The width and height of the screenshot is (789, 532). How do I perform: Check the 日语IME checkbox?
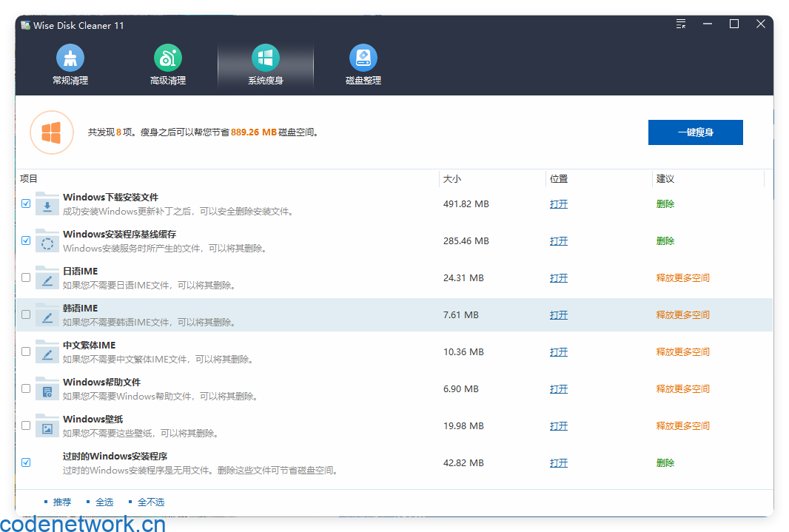coord(26,277)
